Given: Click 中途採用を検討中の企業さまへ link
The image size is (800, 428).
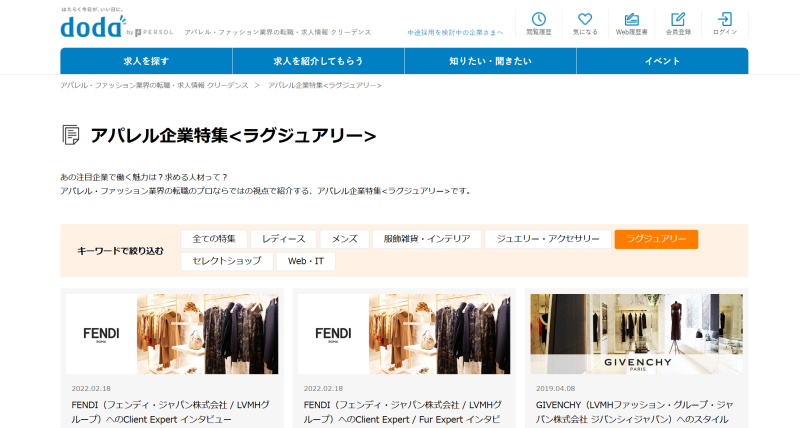Looking at the screenshot, I should click(x=456, y=33).
